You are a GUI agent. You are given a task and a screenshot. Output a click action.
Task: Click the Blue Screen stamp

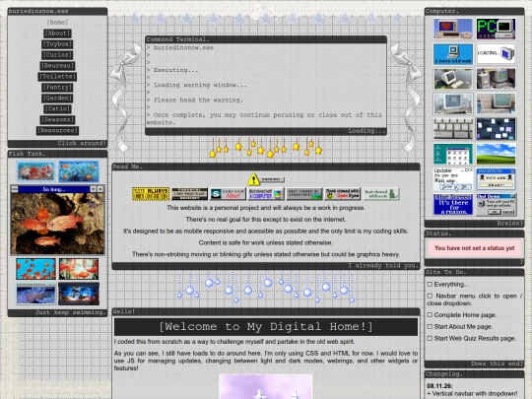[452, 204]
